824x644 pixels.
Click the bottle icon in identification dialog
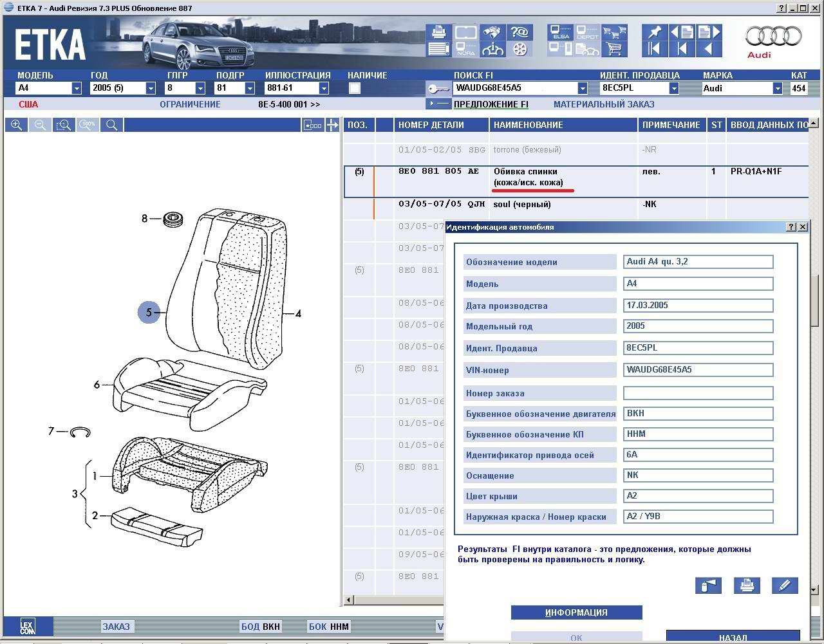coord(708,585)
